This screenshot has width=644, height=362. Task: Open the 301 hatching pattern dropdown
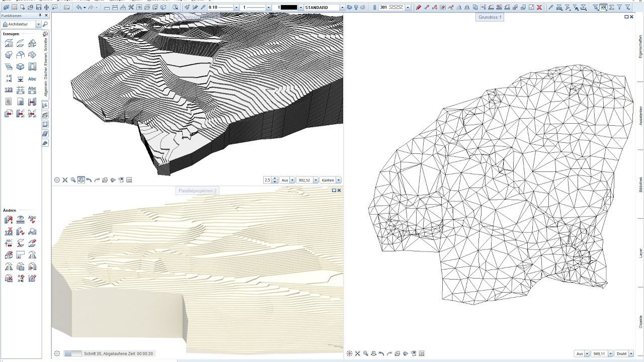pos(408,8)
